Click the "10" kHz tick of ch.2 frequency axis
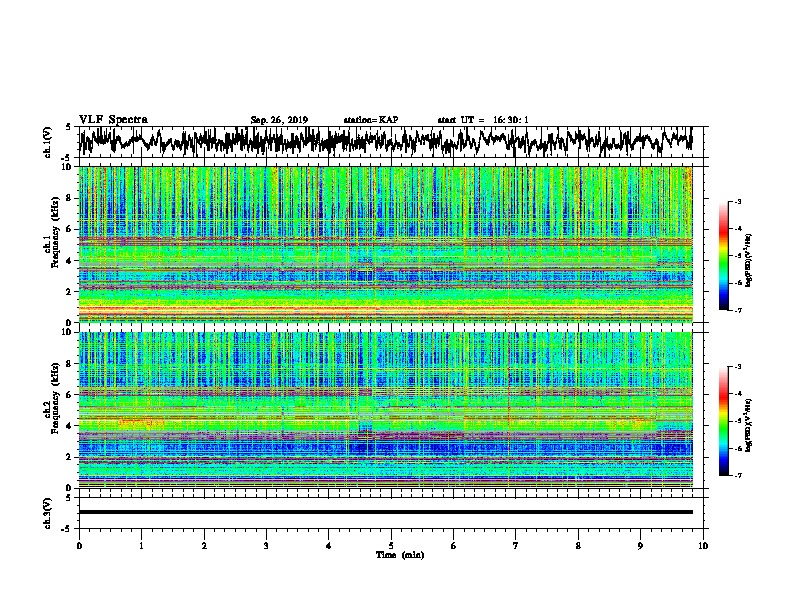792x612 pixels. [67, 332]
